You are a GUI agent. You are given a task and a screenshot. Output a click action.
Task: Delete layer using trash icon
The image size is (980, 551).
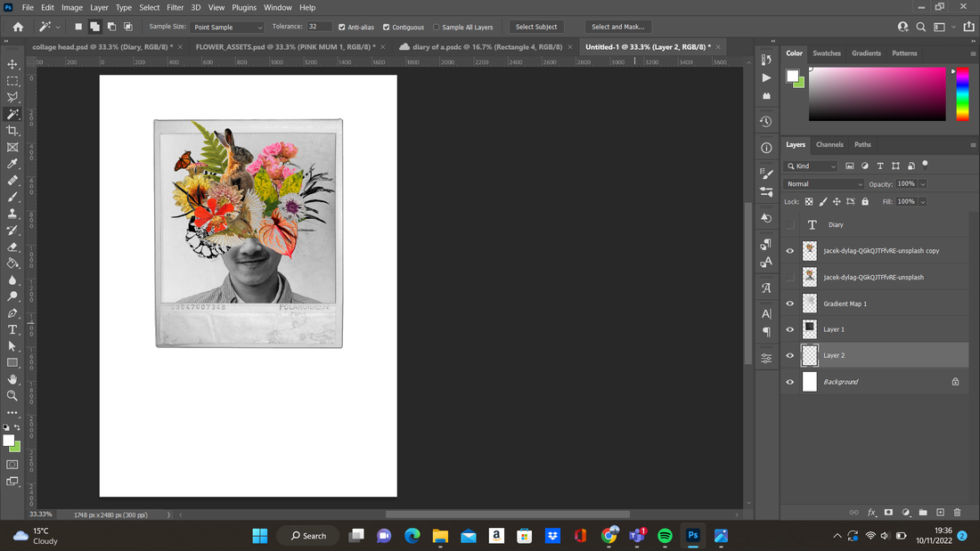[958, 512]
